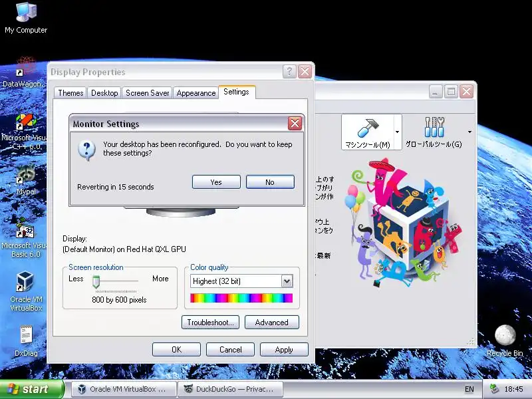Screen dimensions: 532x399
Task: Switch to Oracle VM VirtualBox taskbar item
Action: point(124,389)
